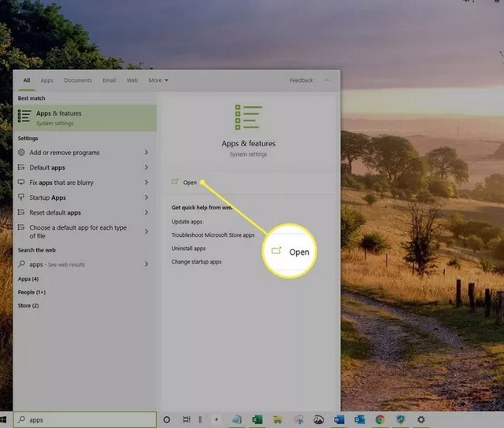
Task: Open Chrome from the taskbar
Action: (x=380, y=420)
